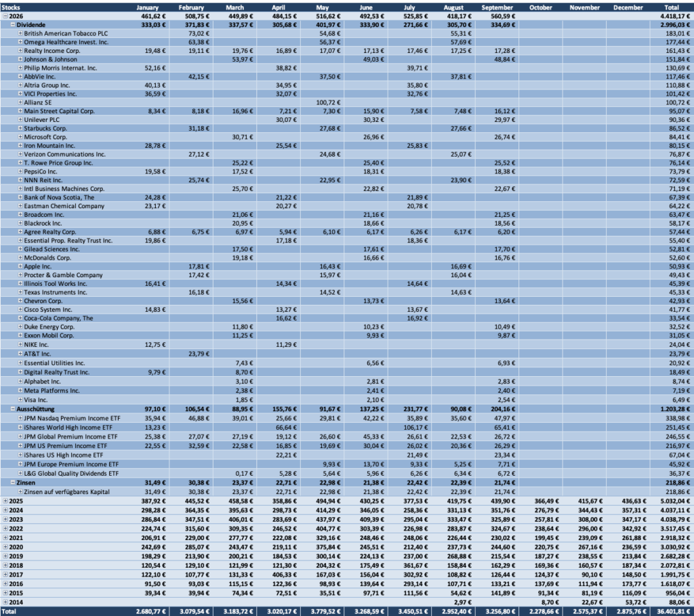Select iShares World High Income July 106,17 €
694x616 pixels.
tap(415, 428)
